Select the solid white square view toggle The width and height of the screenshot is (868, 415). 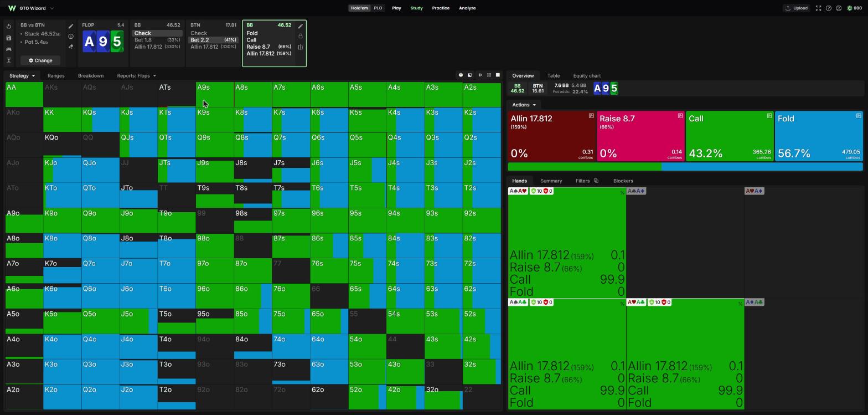point(498,75)
